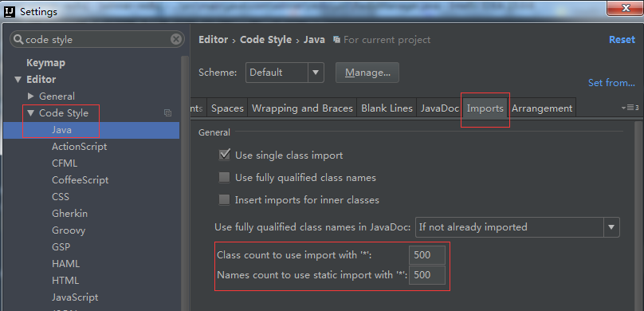Toggle Use single class import checkbox

tap(224, 155)
